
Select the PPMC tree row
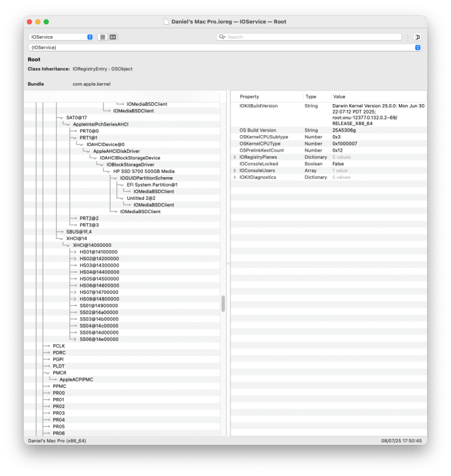click(122, 387)
